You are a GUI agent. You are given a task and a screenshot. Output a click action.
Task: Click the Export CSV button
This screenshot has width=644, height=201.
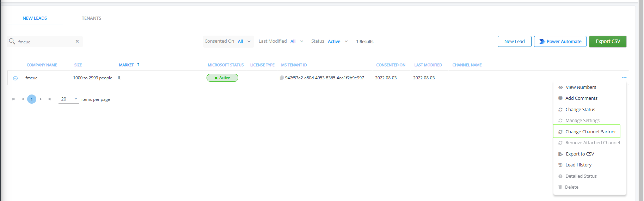click(607, 42)
